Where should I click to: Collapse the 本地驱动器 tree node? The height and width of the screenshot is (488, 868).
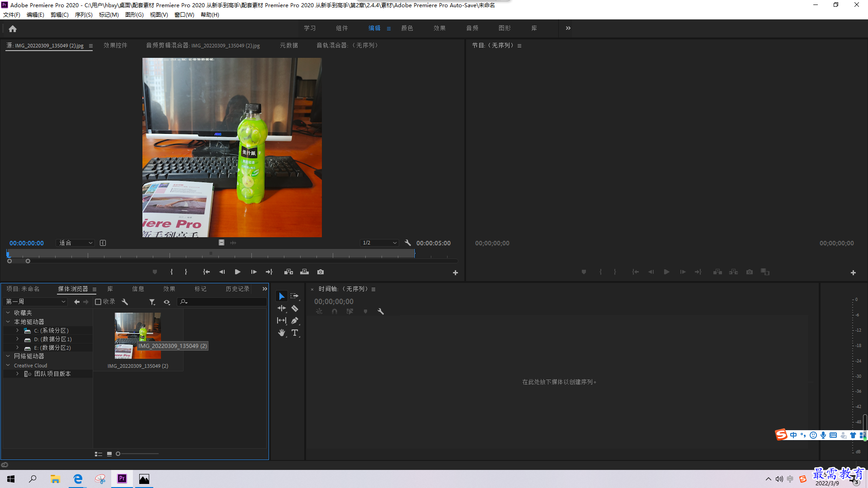pos(8,322)
